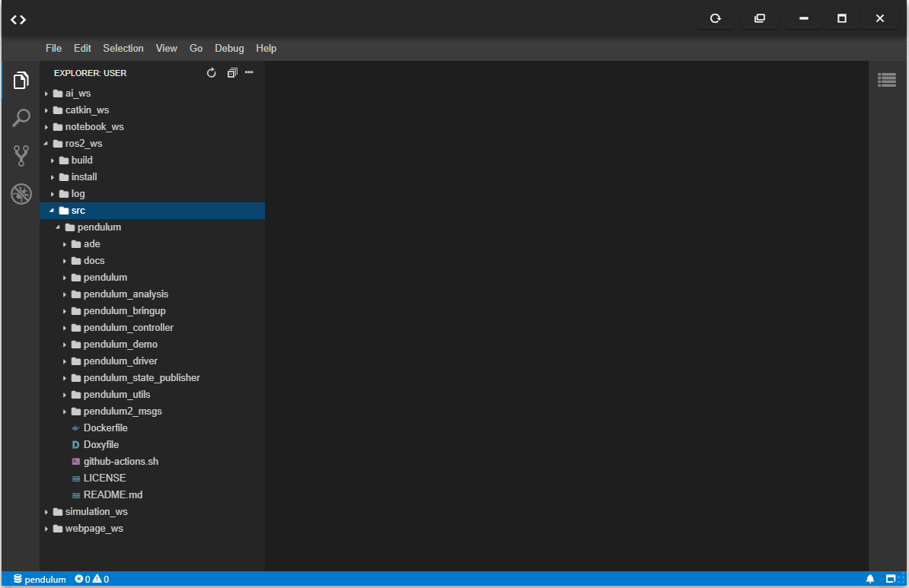This screenshot has height=588, width=909.
Task: Open the Explorer view in activity bar
Action: coord(21,80)
